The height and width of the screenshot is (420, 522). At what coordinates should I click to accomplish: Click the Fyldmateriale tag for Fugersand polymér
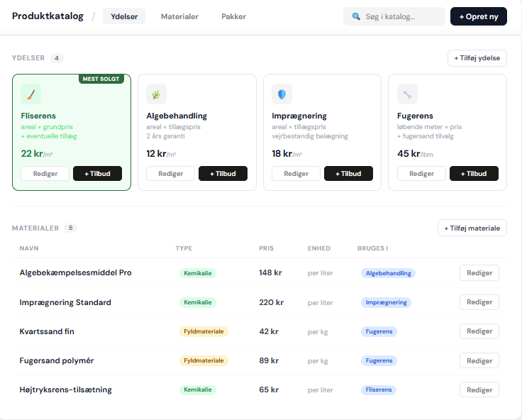coord(204,360)
